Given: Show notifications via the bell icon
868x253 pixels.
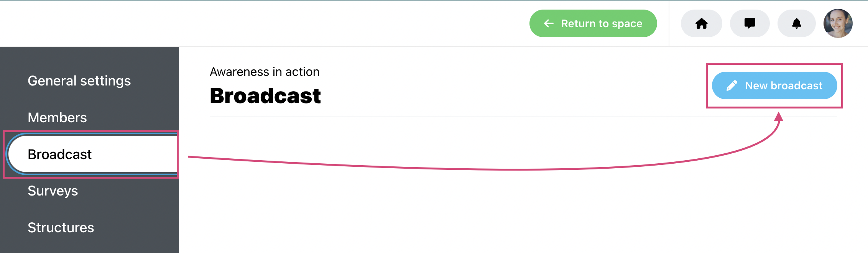Looking at the screenshot, I should tap(796, 23).
